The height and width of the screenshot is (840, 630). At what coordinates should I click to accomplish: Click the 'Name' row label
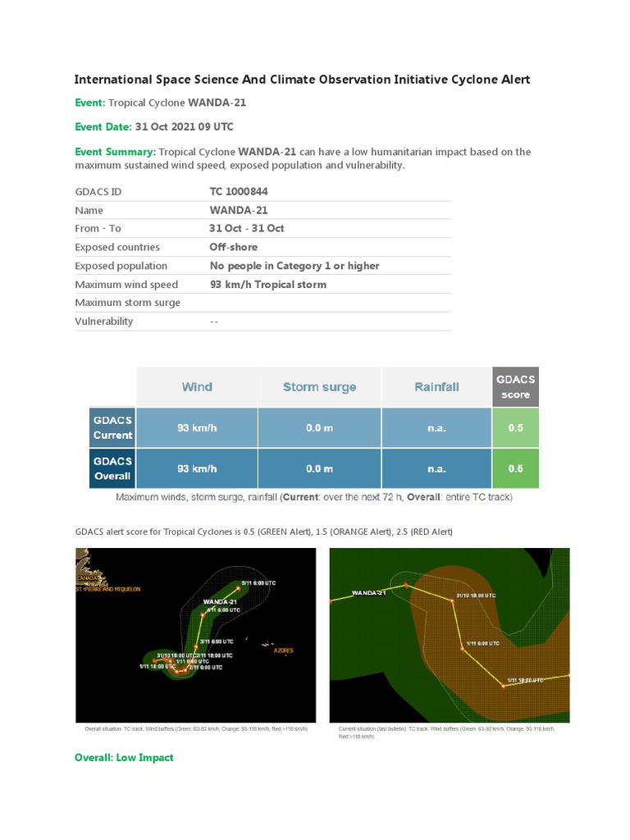pos(89,211)
